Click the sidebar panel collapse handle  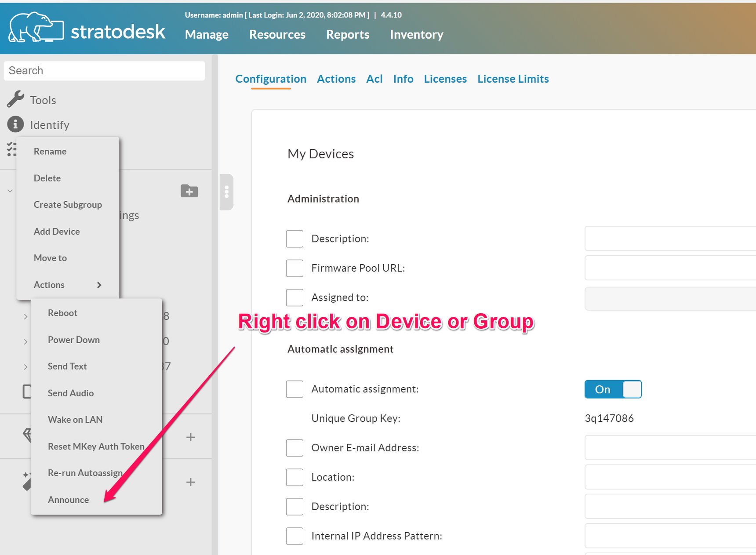[x=226, y=192]
